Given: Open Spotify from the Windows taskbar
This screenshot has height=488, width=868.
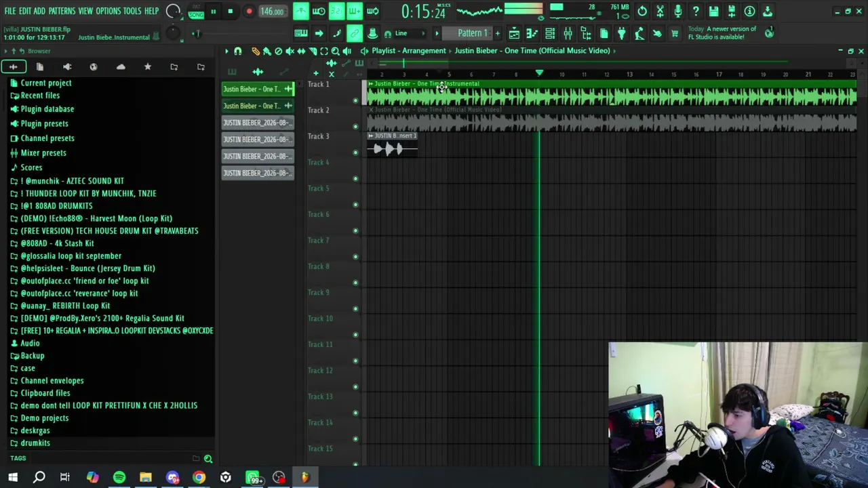Looking at the screenshot, I should (119, 478).
